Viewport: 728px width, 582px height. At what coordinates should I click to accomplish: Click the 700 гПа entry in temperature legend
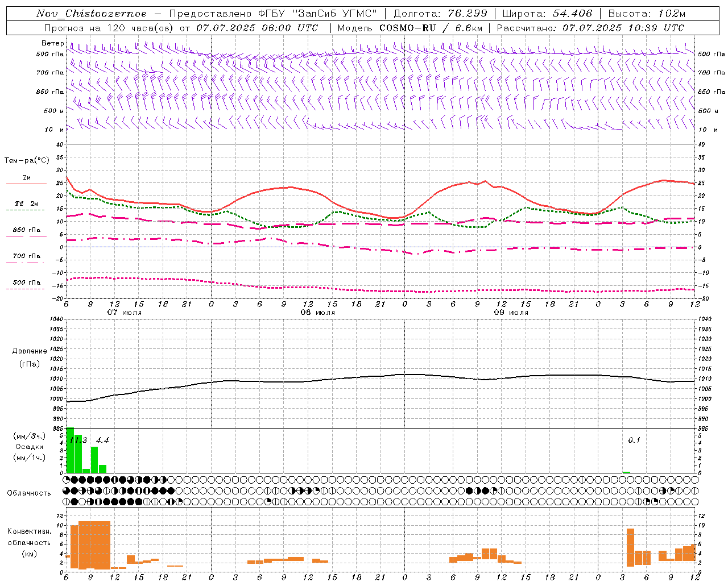coord(27,256)
